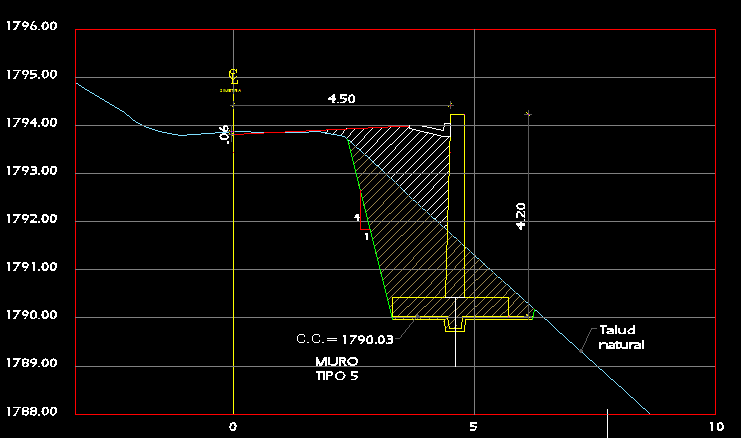The image size is (741, 438).
Task: Click the 1788.00 elevation axis label
Action: pyautogui.click(x=30, y=412)
